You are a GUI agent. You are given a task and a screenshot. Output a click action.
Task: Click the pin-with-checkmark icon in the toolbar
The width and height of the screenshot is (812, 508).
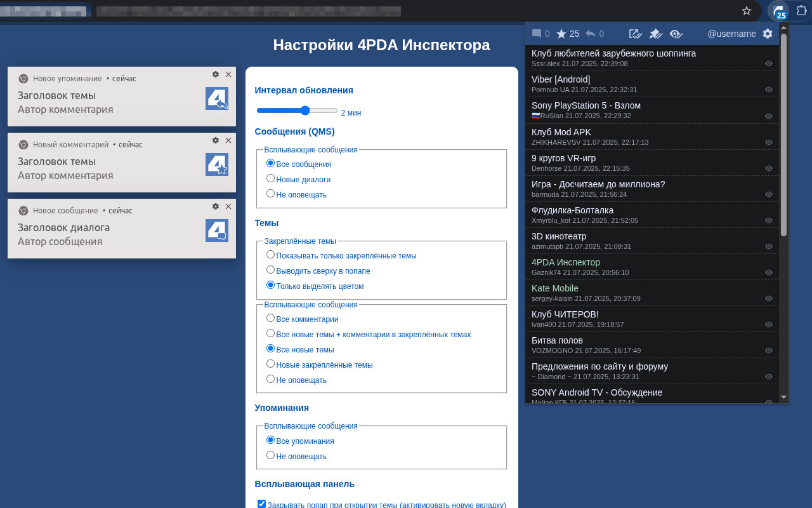coord(655,33)
